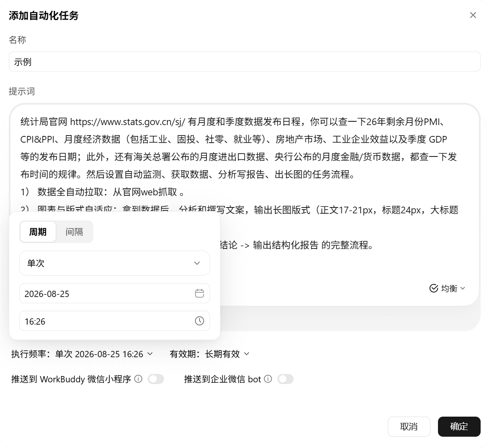Enable 推送到 WorkBuddy 微信小程序 switch
Viewport: 489px width, 448px height.
(x=156, y=379)
